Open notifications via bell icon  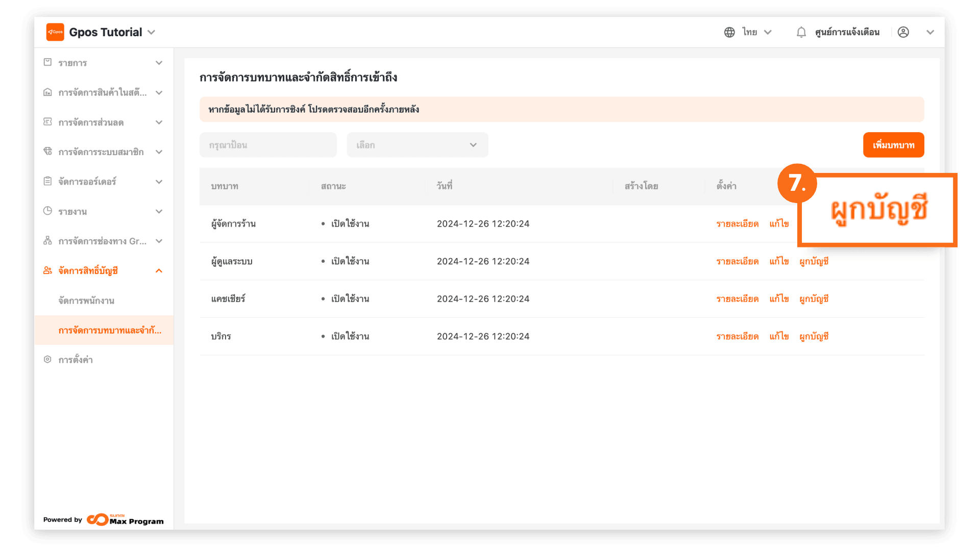point(801,32)
